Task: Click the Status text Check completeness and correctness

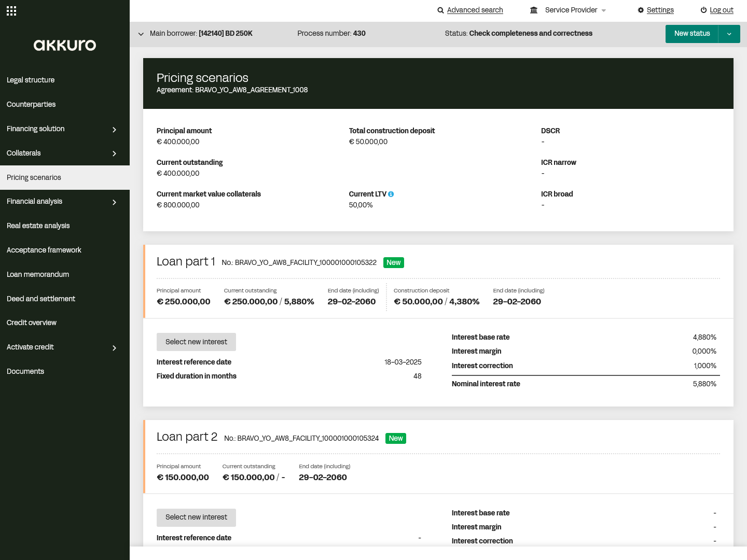Action: (531, 33)
